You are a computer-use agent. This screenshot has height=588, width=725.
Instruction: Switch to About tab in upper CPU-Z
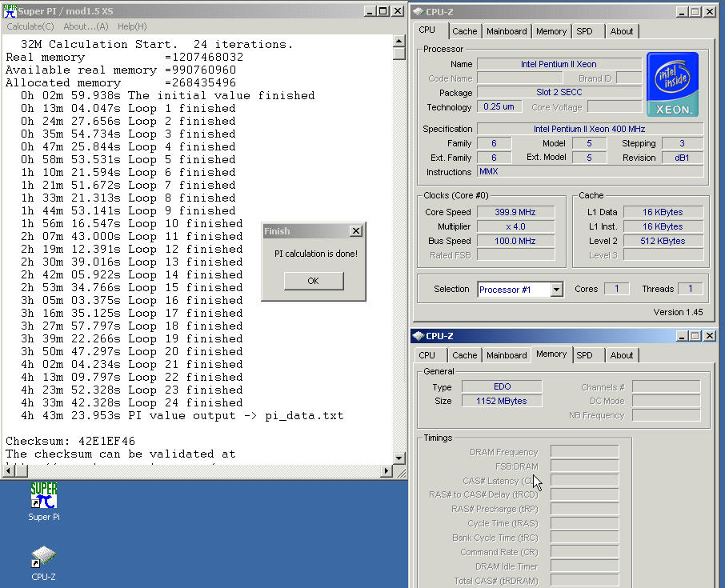622,31
